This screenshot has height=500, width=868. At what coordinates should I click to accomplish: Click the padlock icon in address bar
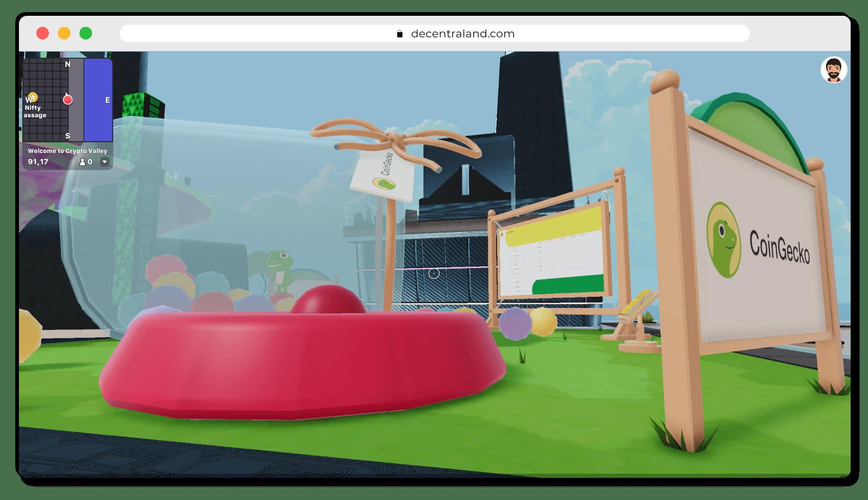(x=400, y=34)
